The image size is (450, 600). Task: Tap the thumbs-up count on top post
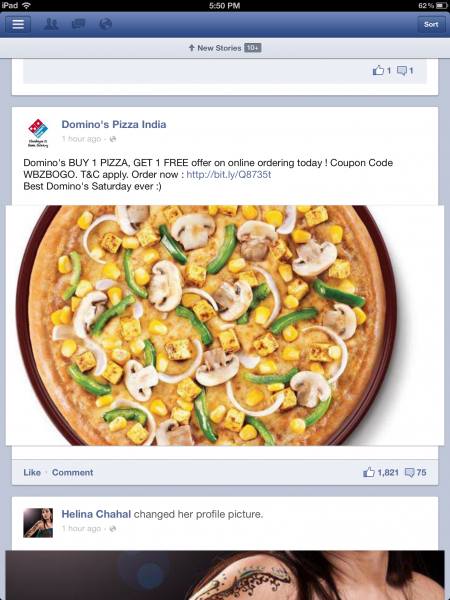coord(382,70)
